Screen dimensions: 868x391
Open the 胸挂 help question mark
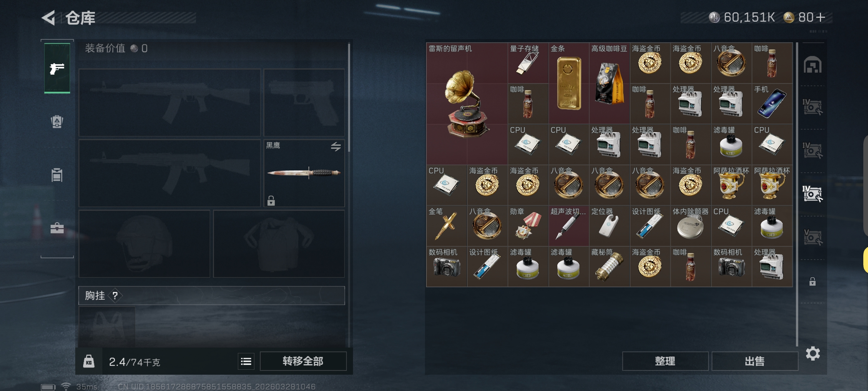[x=115, y=296]
